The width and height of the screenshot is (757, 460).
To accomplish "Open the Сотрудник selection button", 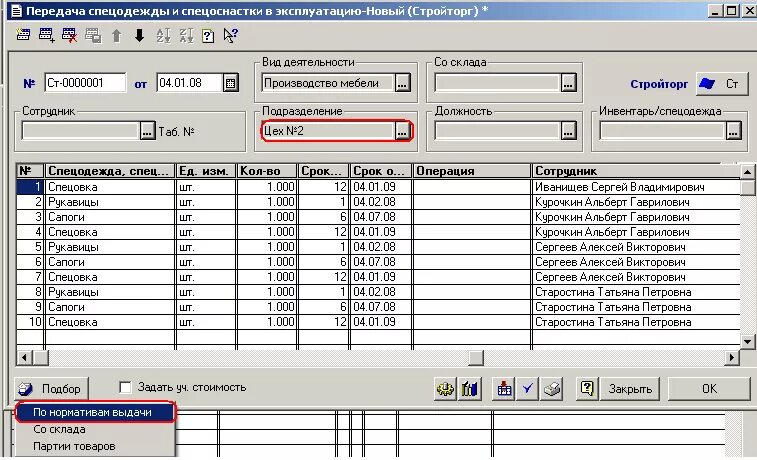I will 147,131.
